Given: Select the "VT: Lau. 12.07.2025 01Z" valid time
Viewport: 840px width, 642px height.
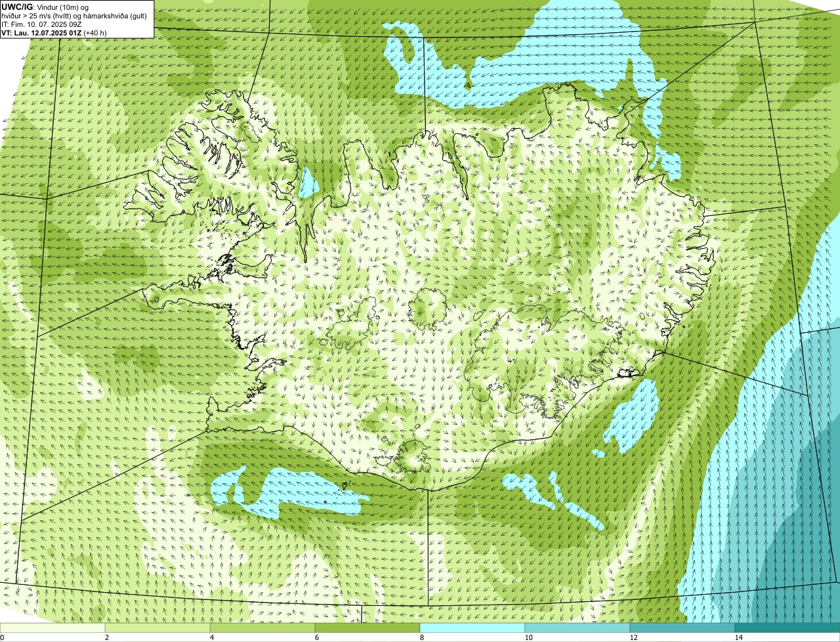Looking at the screenshot, I should [42, 33].
